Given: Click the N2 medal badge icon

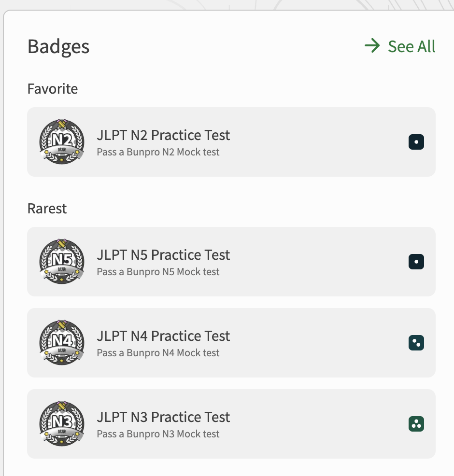Looking at the screenshot, I should (x=62, y=142).
